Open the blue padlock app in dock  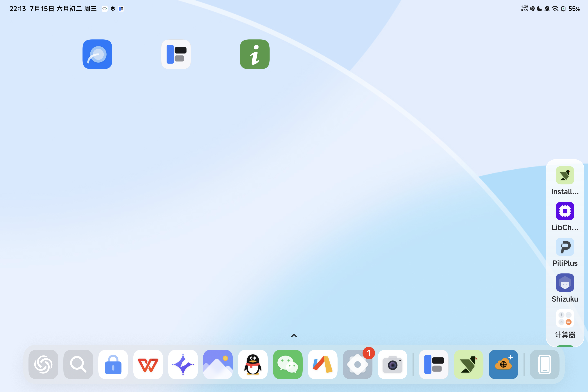113,364
